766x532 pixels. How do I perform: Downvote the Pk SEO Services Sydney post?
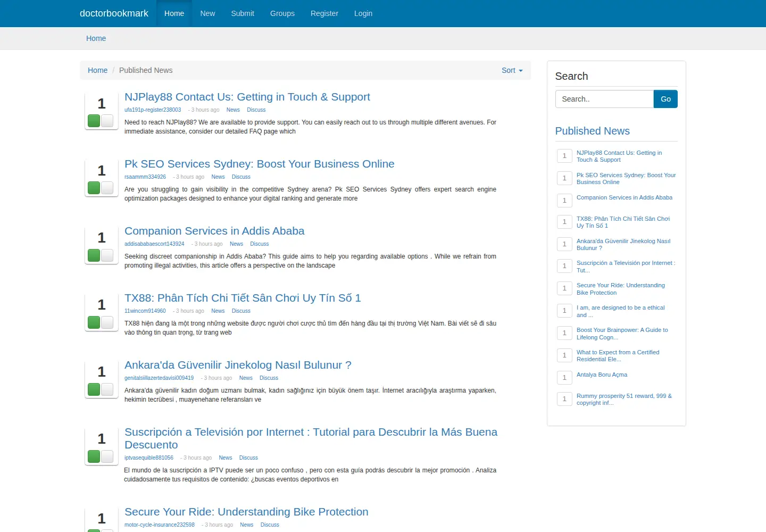point(107,188)
